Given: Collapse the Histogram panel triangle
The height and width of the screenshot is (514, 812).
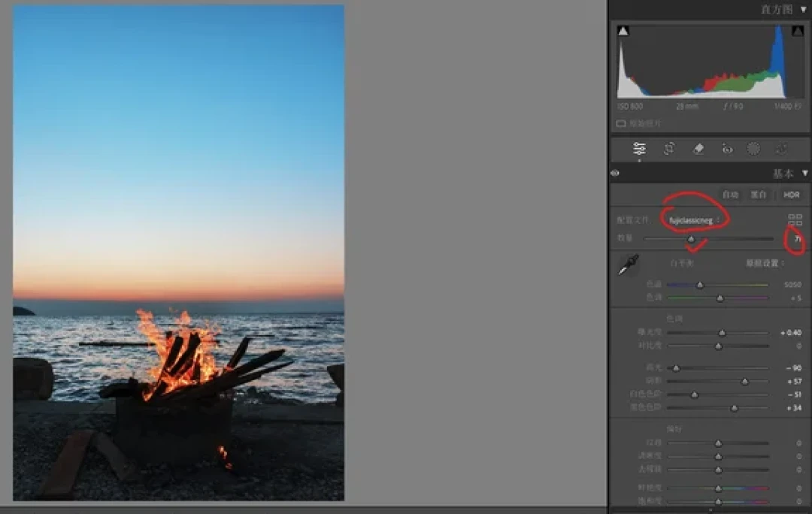Looking at the screenshot, I should pos(804,9).
